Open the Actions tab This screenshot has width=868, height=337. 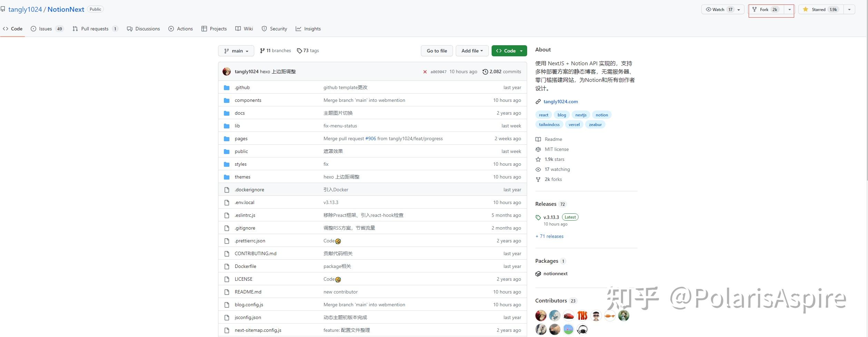[181, 29]
